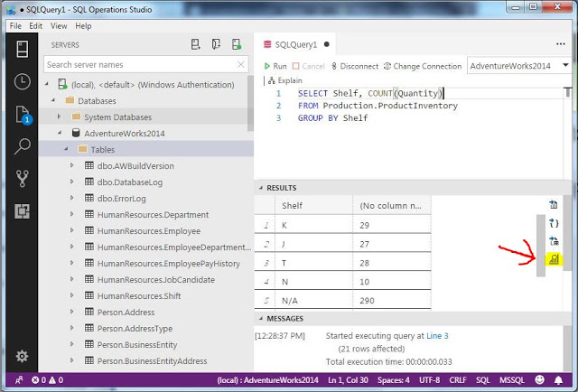Collapse the MESSAGES pane header

tap(412, 318)
